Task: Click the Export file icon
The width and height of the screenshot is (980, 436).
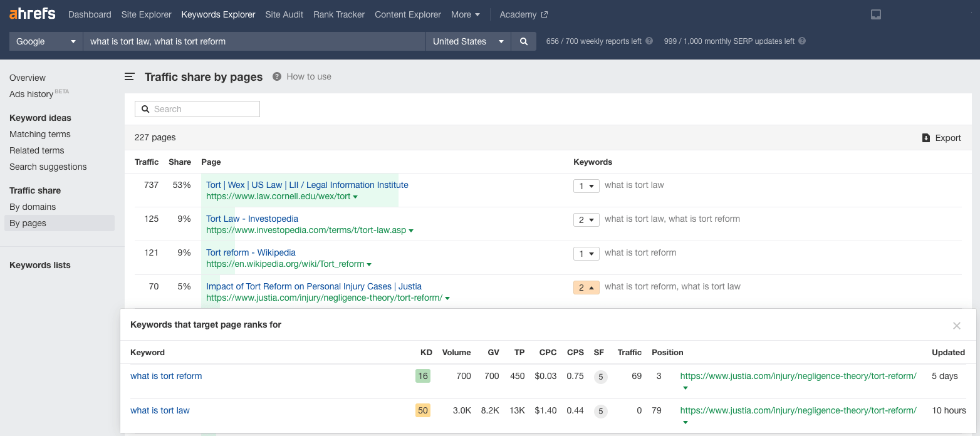Action: (x=925, y=138)
